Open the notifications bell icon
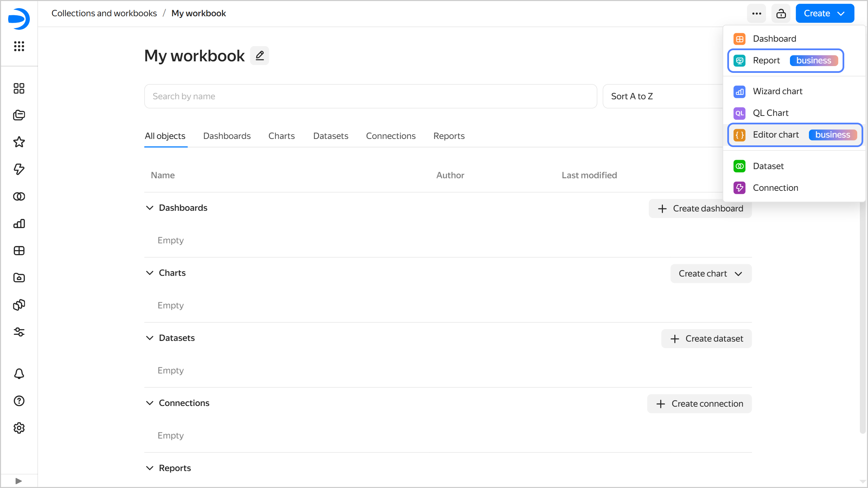Viewport: 868px width, 488px height. coord(19,373)
